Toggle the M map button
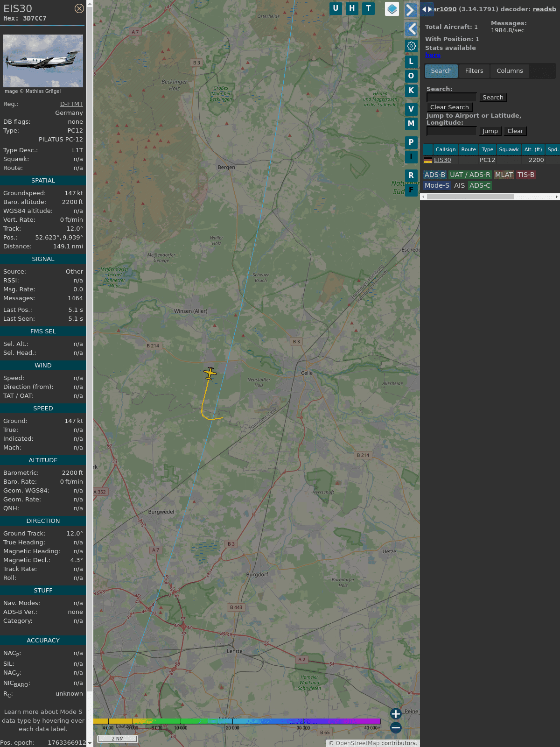This screenshot has width=560, height=747. 411,124
